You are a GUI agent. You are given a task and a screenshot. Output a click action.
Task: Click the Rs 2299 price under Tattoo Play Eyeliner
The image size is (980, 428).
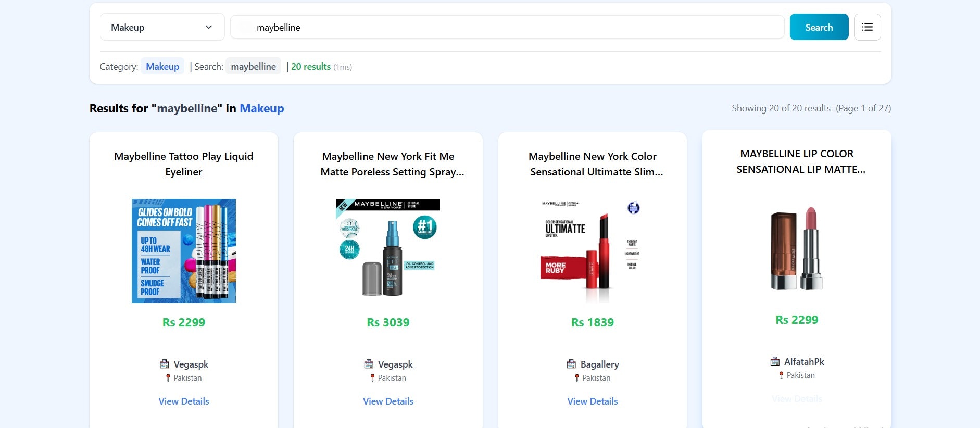[x=184, y=322]
